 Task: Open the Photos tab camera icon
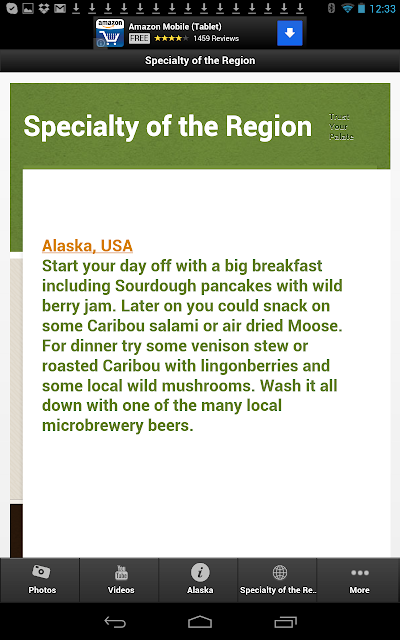(41, 572)
